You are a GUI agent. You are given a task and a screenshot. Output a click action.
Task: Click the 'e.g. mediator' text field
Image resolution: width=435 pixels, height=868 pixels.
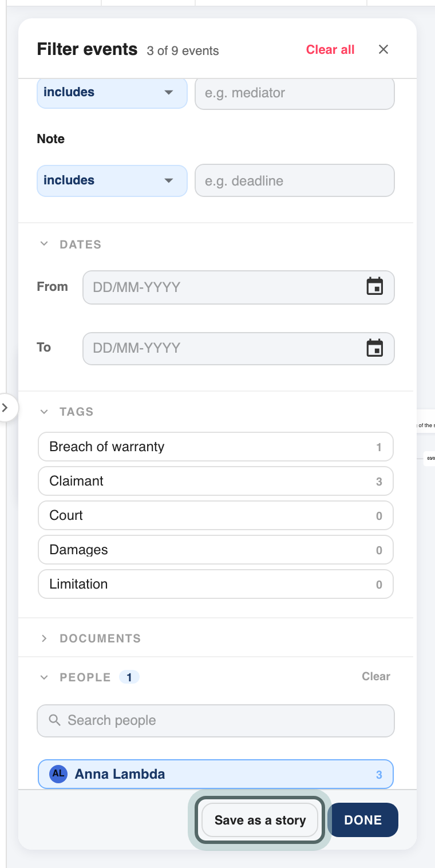295,93
